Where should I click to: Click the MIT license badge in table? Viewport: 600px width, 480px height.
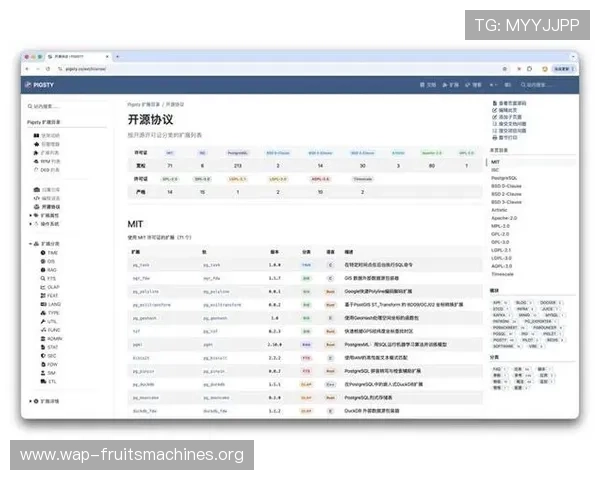(x=170, y=153)
